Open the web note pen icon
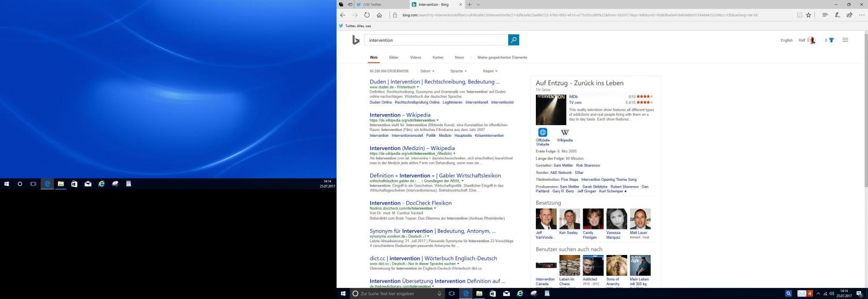This screenshot has height=299, width=868. click(x=837, y=15)
